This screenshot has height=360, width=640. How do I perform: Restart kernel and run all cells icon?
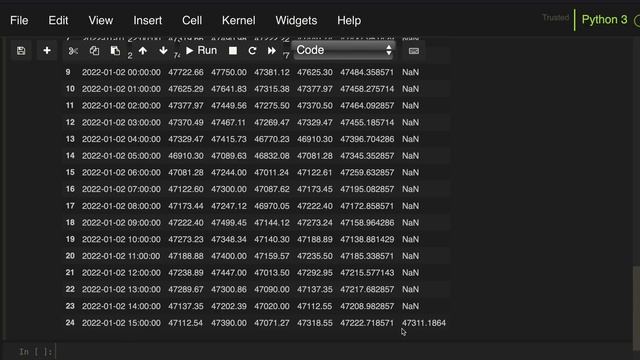point(272,51)
